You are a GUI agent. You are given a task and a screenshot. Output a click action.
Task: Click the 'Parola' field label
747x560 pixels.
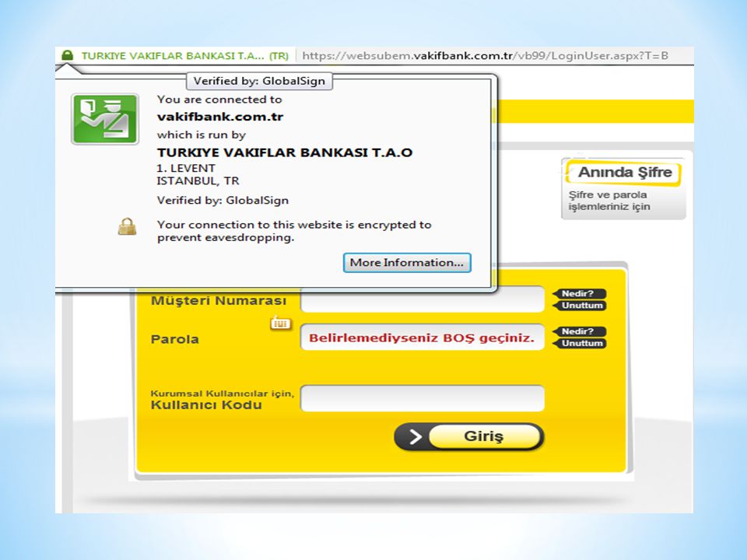pos(175,340)
